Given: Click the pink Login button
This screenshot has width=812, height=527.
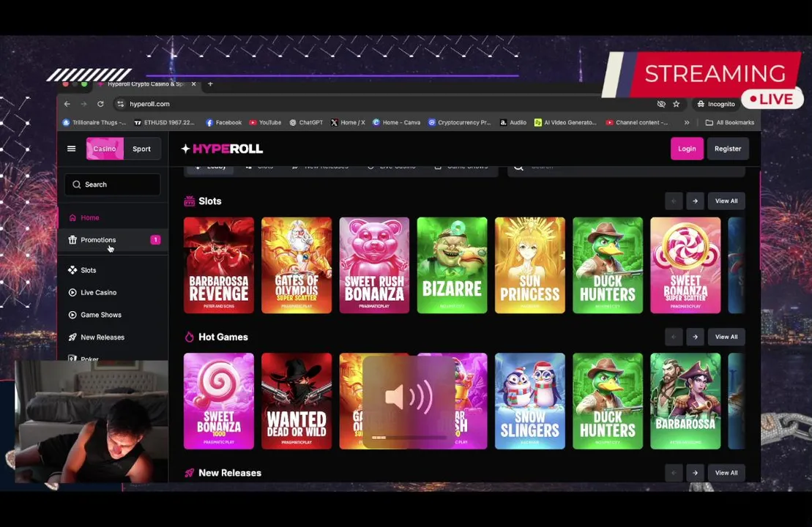Looking at the screenshot, I should (x=688, y=149).
